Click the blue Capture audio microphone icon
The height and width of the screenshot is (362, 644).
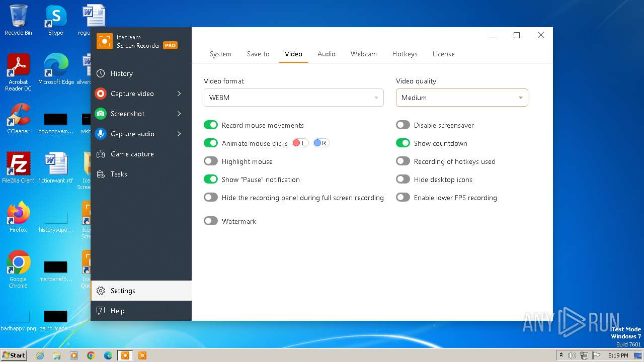coord(101,134)
